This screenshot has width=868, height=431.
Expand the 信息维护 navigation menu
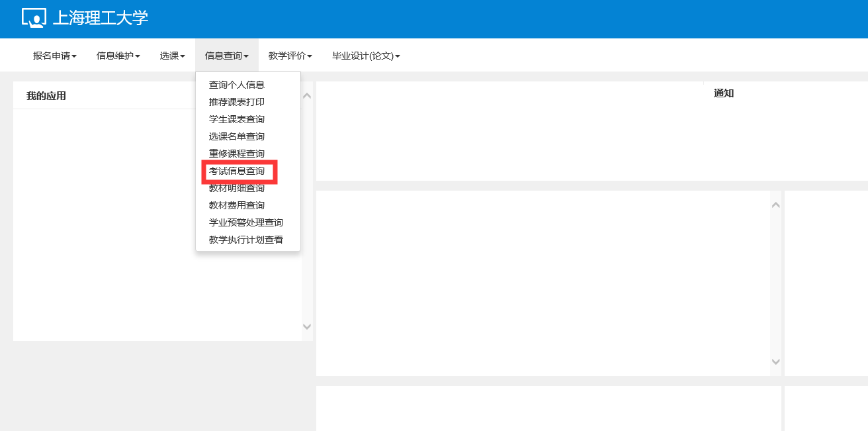click(118, 56)
